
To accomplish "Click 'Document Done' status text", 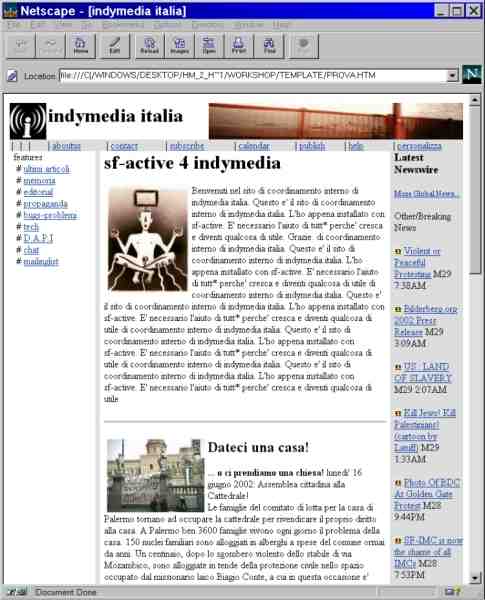I will 65,593.
